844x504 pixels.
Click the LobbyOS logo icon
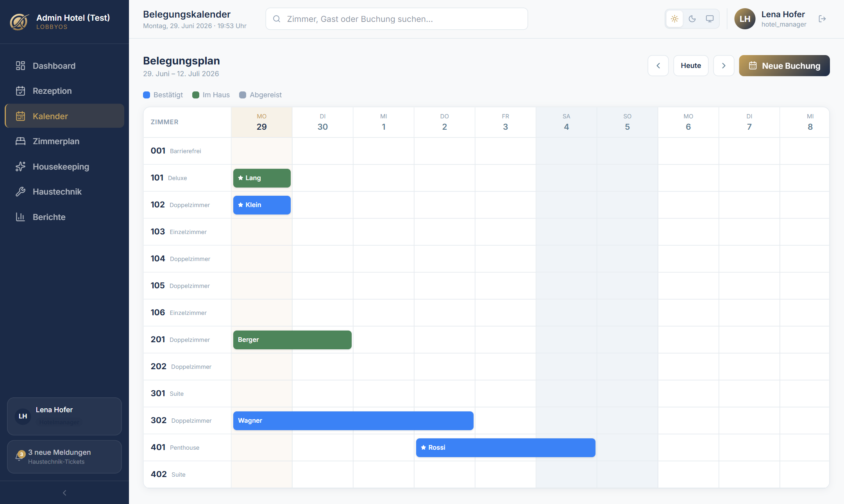click(19, 21)
